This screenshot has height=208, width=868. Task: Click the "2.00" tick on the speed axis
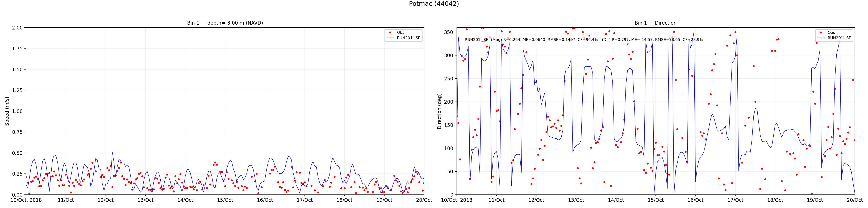click(17, 28)
